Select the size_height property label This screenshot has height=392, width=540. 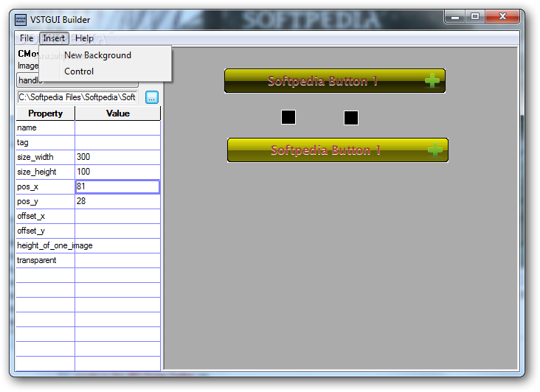[x=46, y=172]
